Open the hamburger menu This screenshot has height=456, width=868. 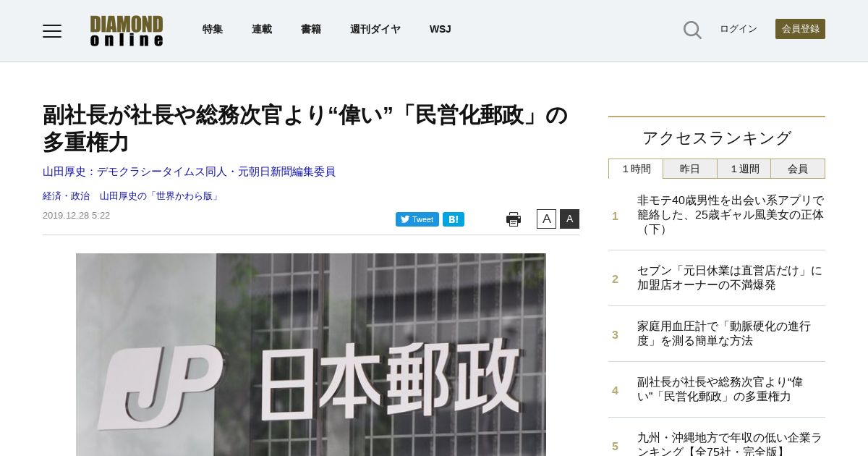coord(52,31)
